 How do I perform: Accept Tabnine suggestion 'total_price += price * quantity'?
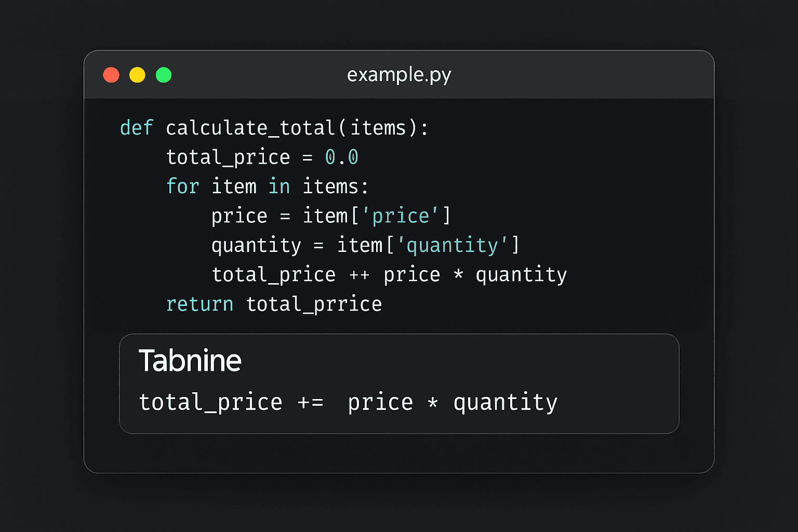348,402
